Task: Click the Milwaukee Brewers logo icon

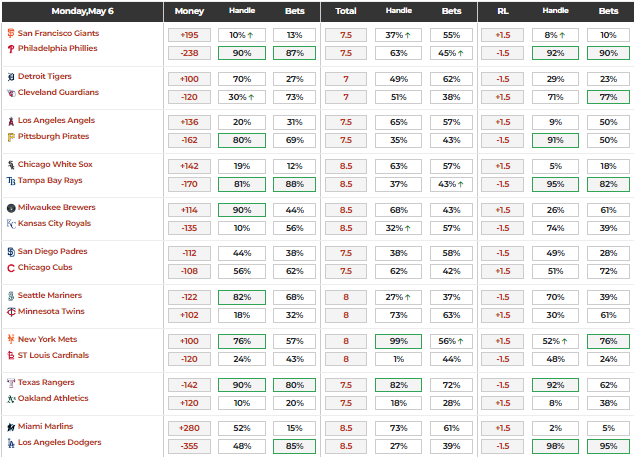Action: [x=11, y=208]
